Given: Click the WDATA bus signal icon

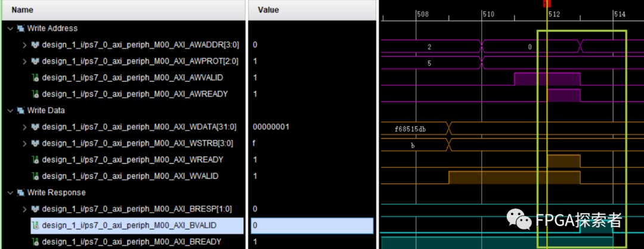Looking at the screenshot, I should [36, 127].
